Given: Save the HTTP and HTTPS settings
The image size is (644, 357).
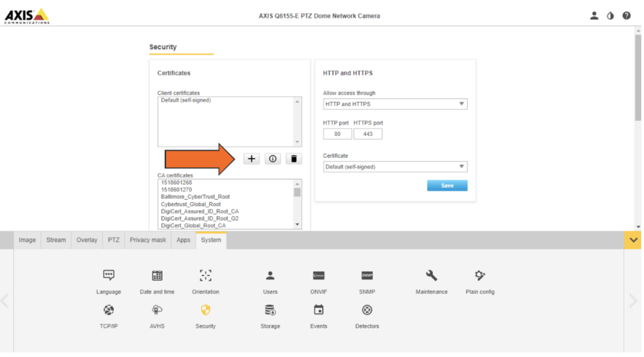Looking at the screenshot, I should [447, 185].
